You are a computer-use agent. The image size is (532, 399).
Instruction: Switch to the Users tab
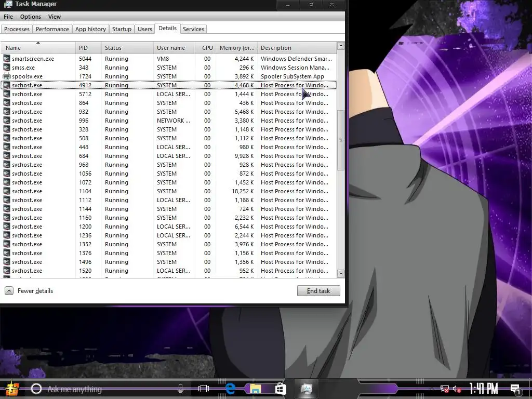145,29
